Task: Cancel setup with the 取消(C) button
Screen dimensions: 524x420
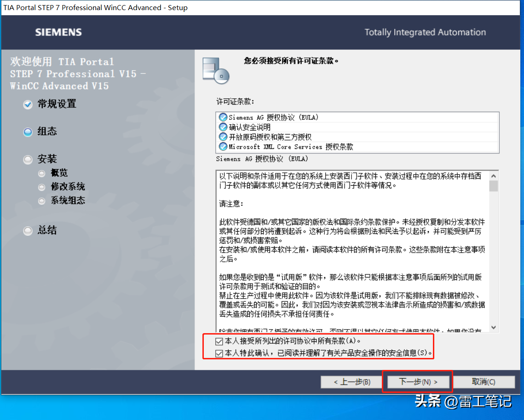Action: pos(483,382)
